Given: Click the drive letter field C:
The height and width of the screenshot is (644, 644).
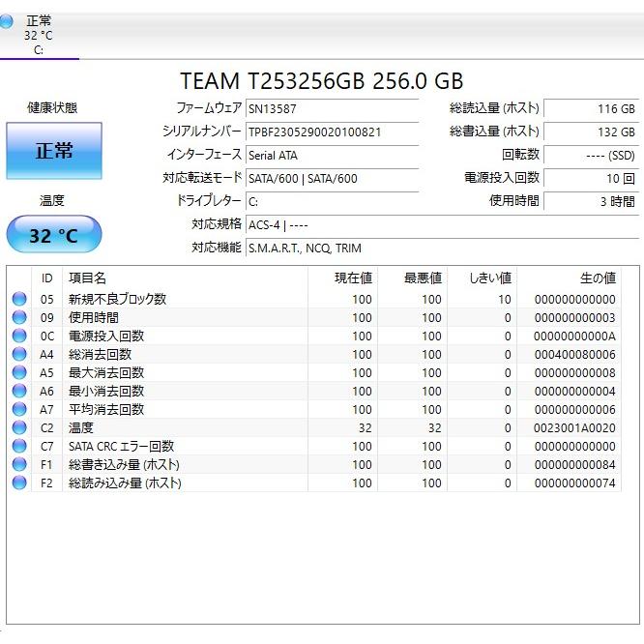Looking at the screenshot, I should click(x=332, y=202).
